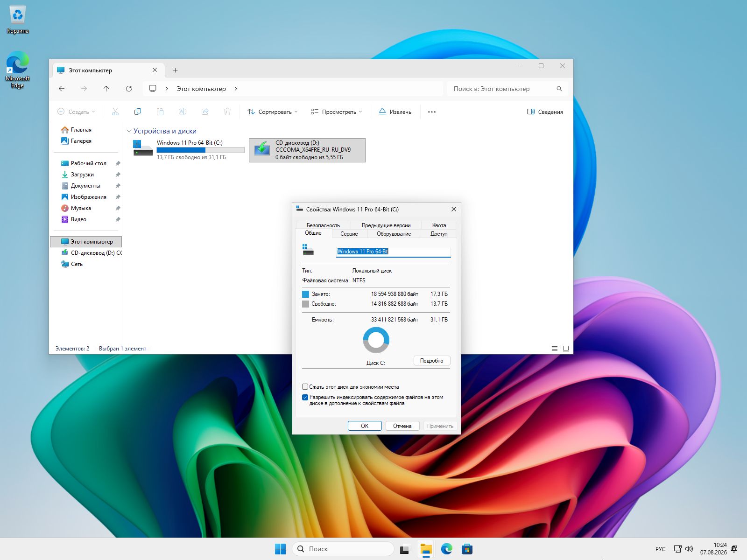The width and height of the screenshot is (747, 560).
Task: Click the taskbar 'Поиск' search box
Action: [343, 549]
